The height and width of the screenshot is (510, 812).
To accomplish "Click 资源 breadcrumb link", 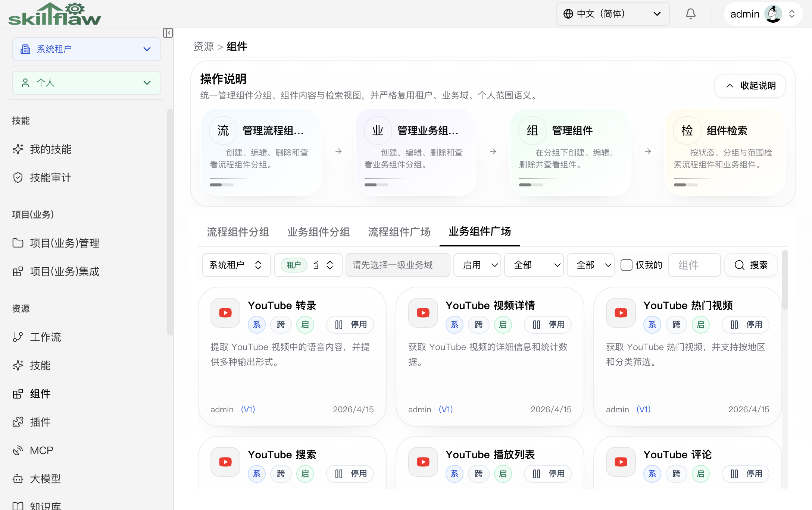I will point(204,46).
